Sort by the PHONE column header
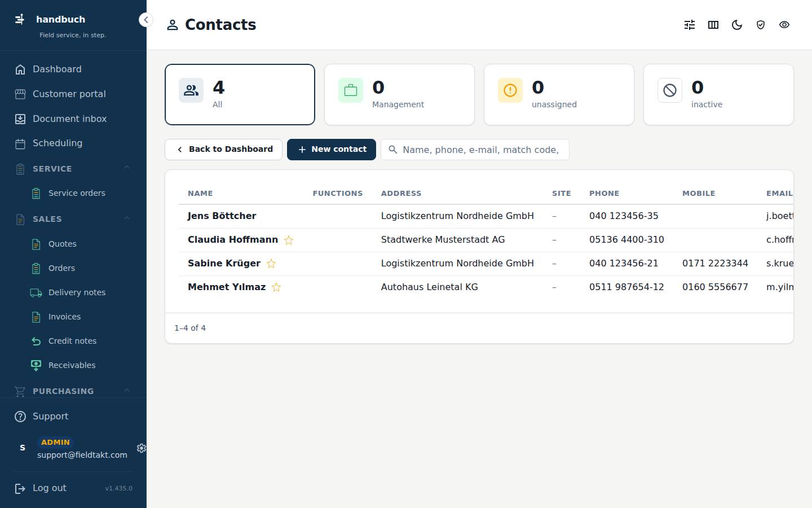 [x=604, y=194]
